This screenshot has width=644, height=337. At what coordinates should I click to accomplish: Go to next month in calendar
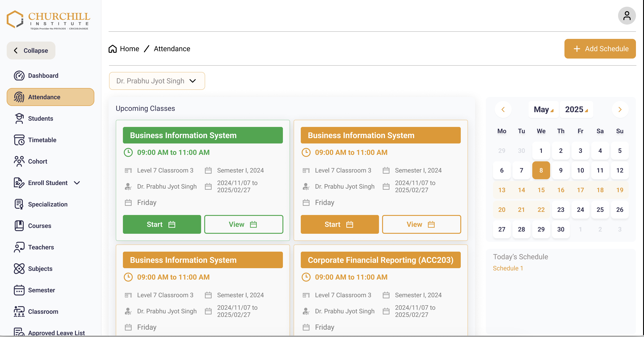point(620,110)
